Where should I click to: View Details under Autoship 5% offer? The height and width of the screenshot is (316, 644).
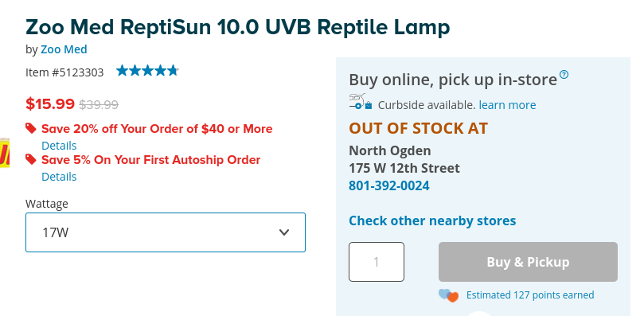(x=59, y=176)
